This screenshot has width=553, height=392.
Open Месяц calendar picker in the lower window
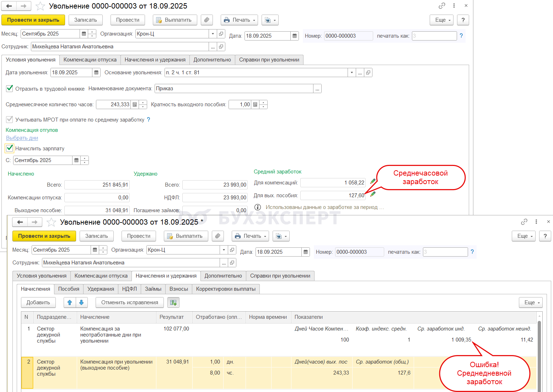click(95, 250)
